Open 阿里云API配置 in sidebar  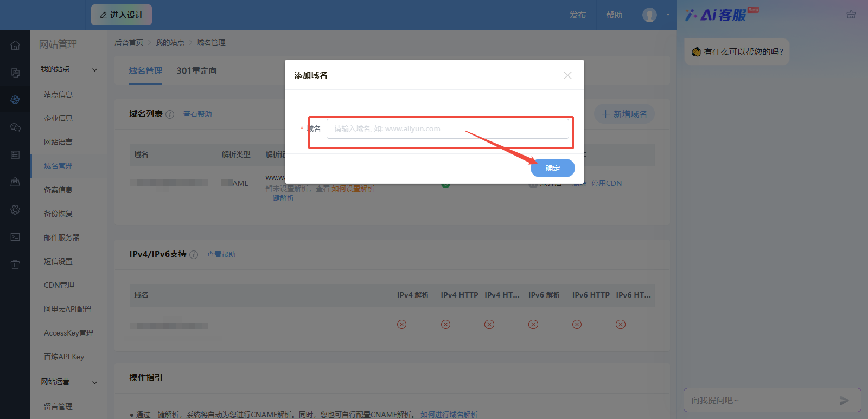[x=67, y=309]
